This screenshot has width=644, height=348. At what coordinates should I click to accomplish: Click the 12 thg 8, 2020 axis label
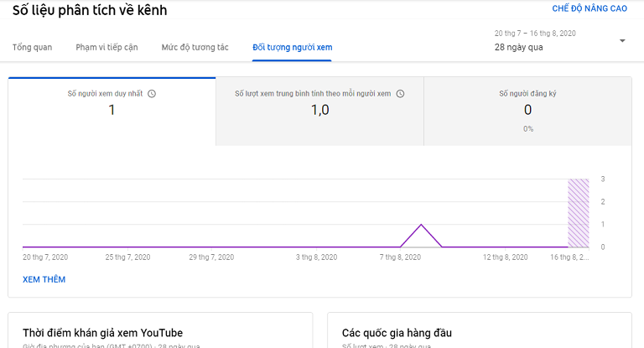tap(505, 257)
